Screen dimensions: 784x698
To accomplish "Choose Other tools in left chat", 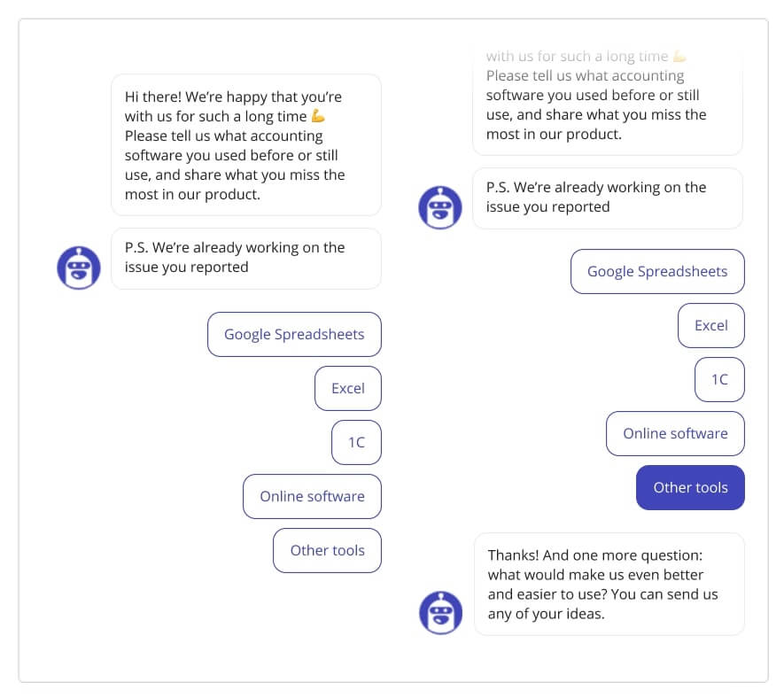I will click(x=327, y=550).
